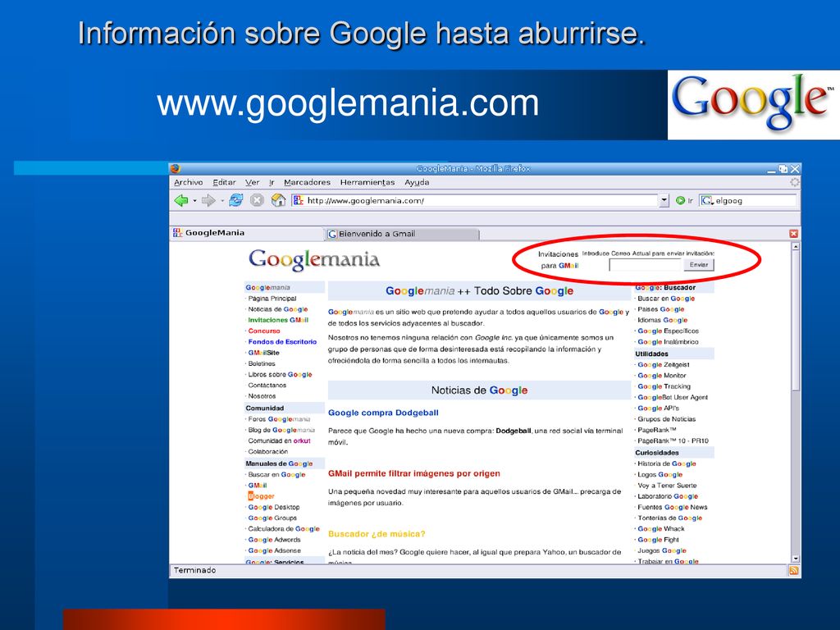This screenshot has height=630, width=840.
Task: Expand the address bar URL dropdown
Action: [x=664, y=200]
